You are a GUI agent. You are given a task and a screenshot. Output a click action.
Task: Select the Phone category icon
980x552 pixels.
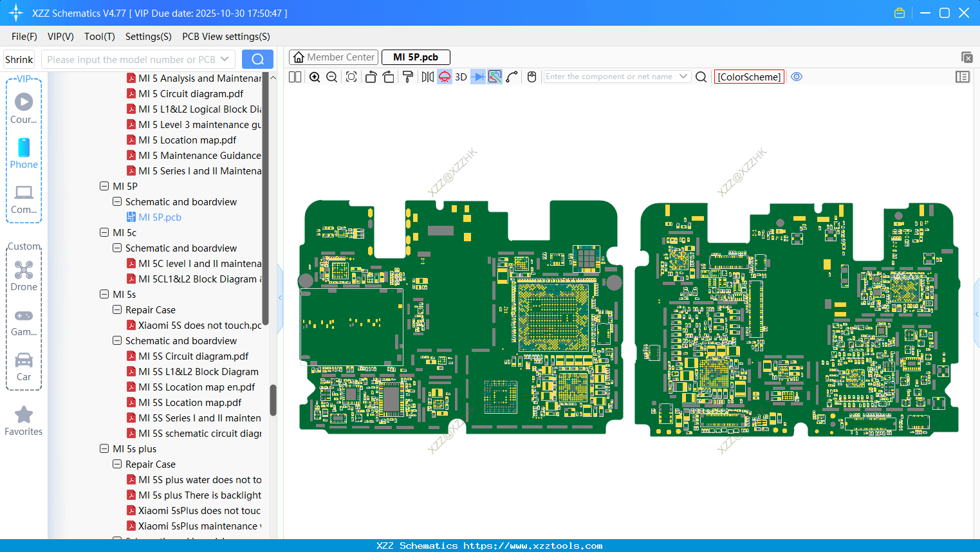coord(24,153)
